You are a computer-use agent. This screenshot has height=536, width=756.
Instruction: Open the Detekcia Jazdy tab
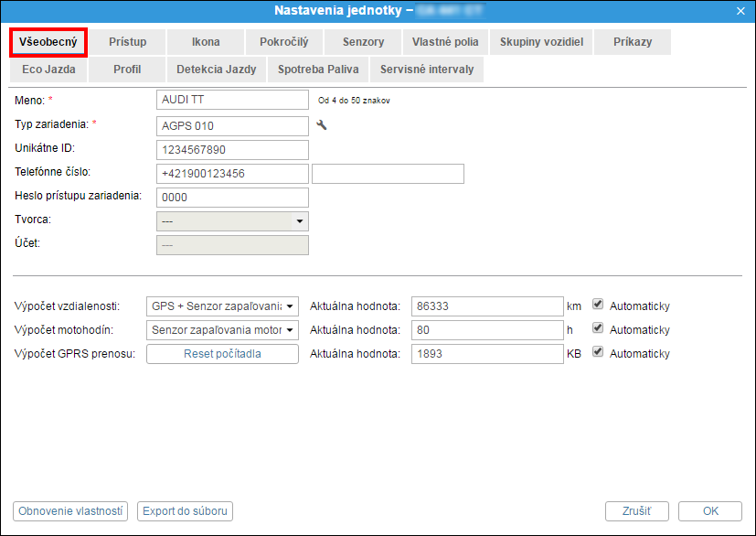coord(217,70)
